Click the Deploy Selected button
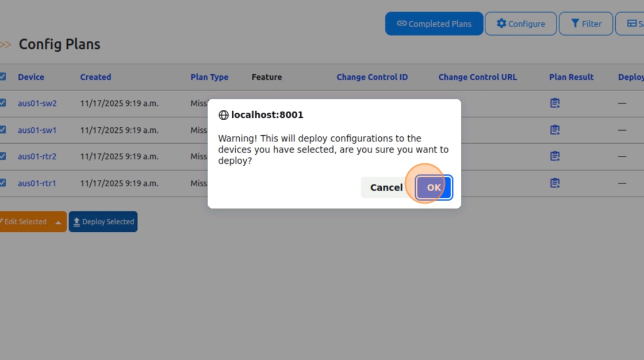Screen dimensions: 644x360 (103, 221)
